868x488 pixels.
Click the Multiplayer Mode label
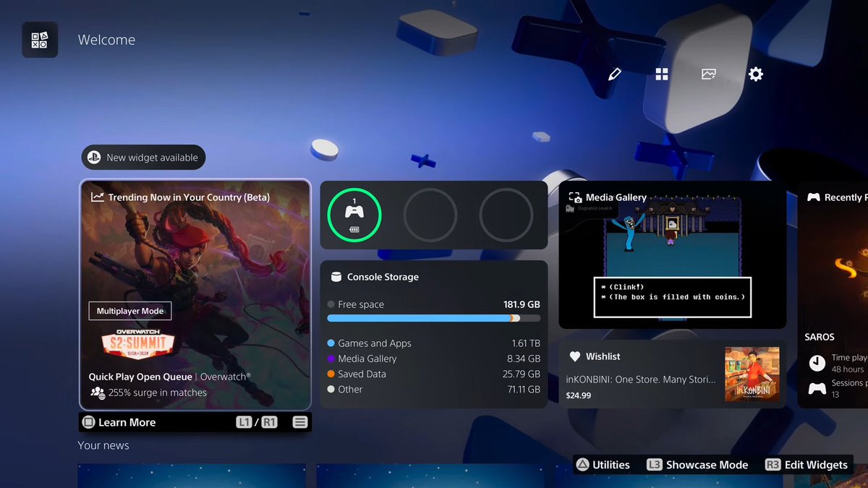(x=129, y=311)
